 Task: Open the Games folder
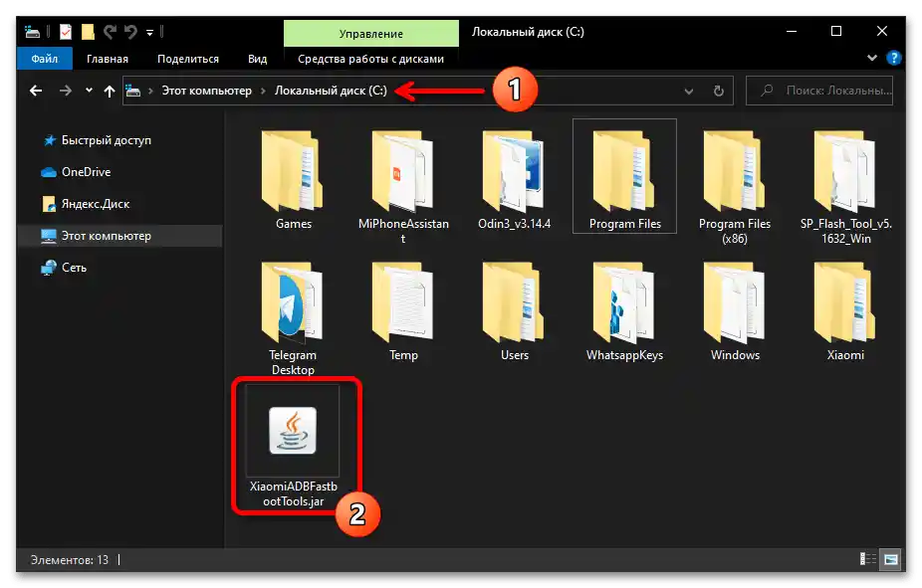(x=294, y=178)
